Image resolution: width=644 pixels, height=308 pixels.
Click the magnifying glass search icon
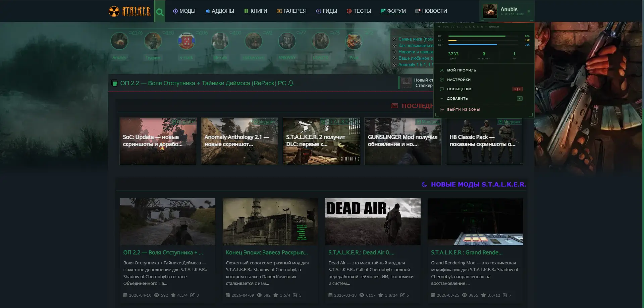[x=160, y=12]
